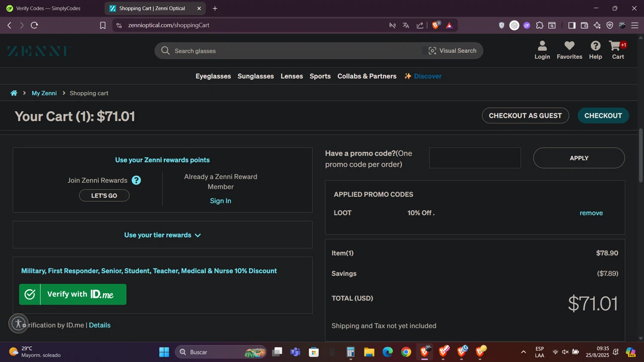Screen dimensions: 644x362
Task: Click the share page icon
Action: click(420, 25)
